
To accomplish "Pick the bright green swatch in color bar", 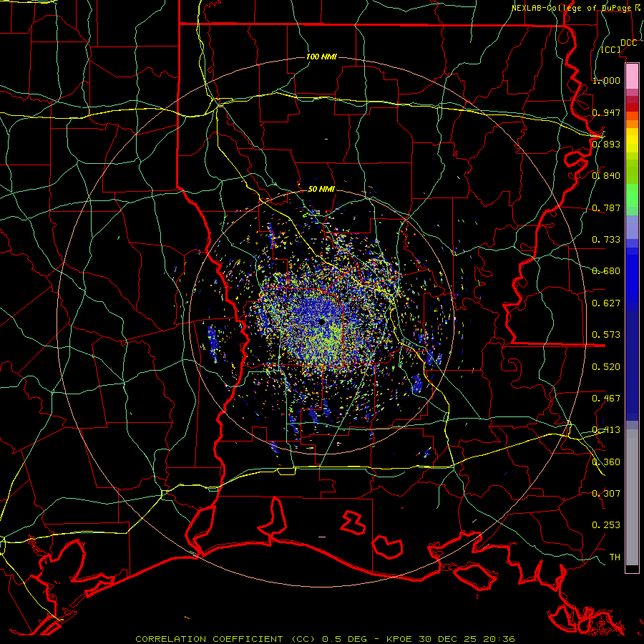I will point(632,195).
